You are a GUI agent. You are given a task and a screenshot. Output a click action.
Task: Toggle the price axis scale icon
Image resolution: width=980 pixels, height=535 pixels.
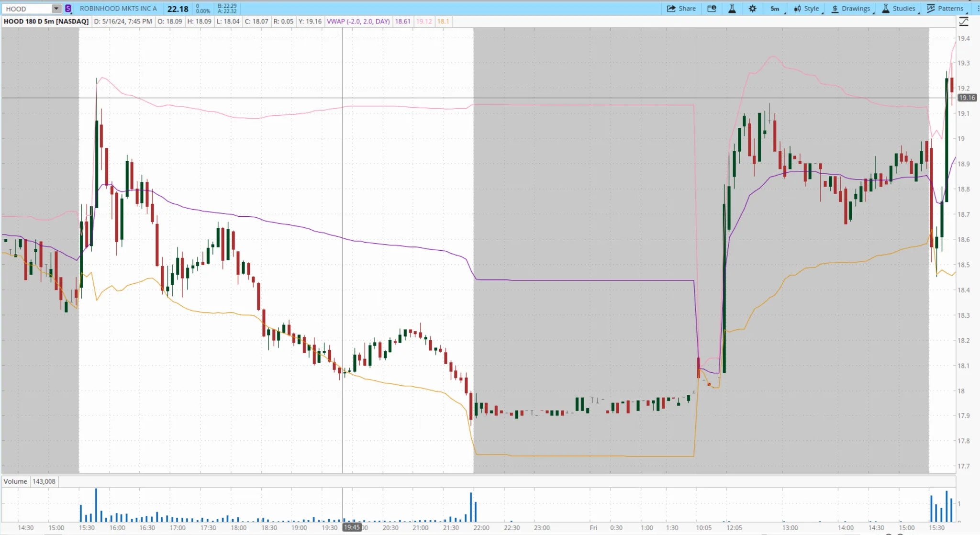(964, 22)
